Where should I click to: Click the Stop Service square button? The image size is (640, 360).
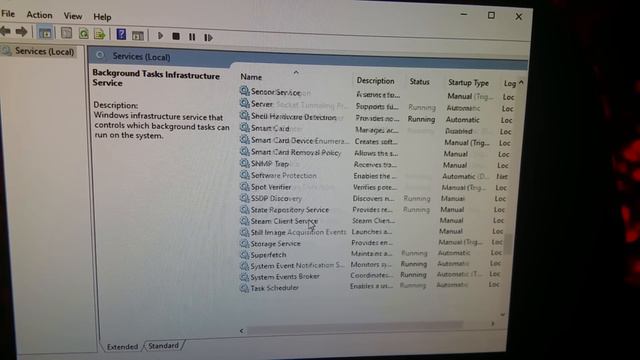coord(176,36)
